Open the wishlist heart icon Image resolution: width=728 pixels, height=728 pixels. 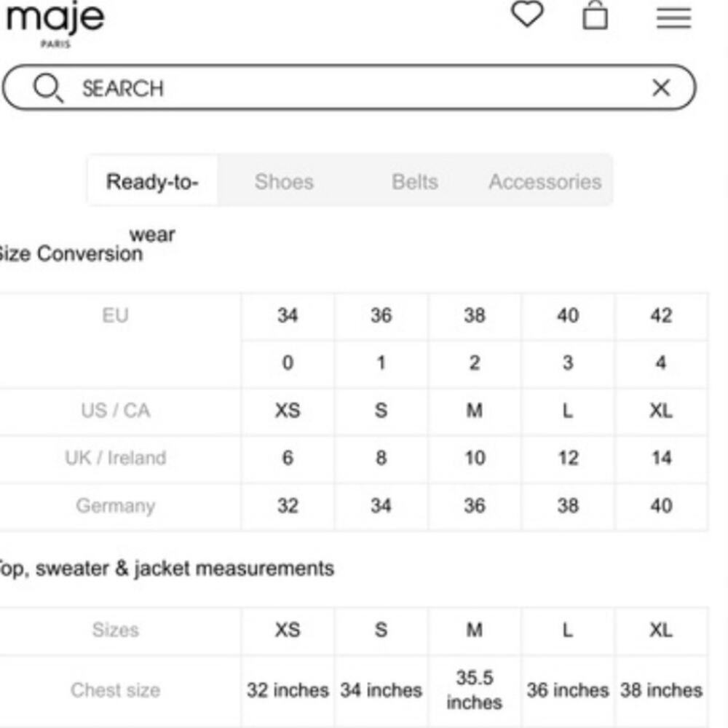(527, 14)
